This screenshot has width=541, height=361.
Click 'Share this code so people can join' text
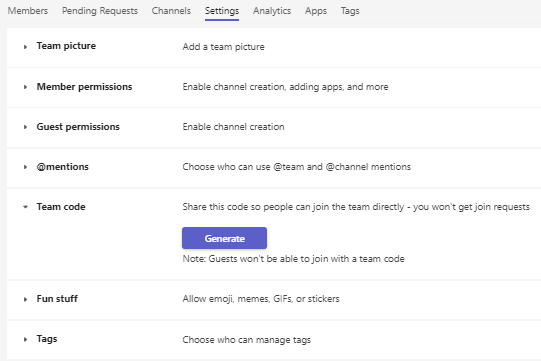click(356, 207)
